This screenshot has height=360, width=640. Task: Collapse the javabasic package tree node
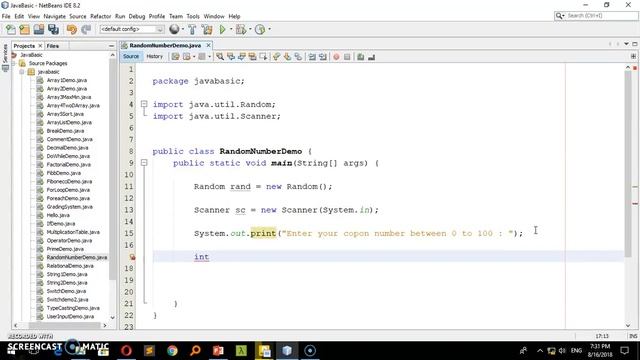coord(22,72)
